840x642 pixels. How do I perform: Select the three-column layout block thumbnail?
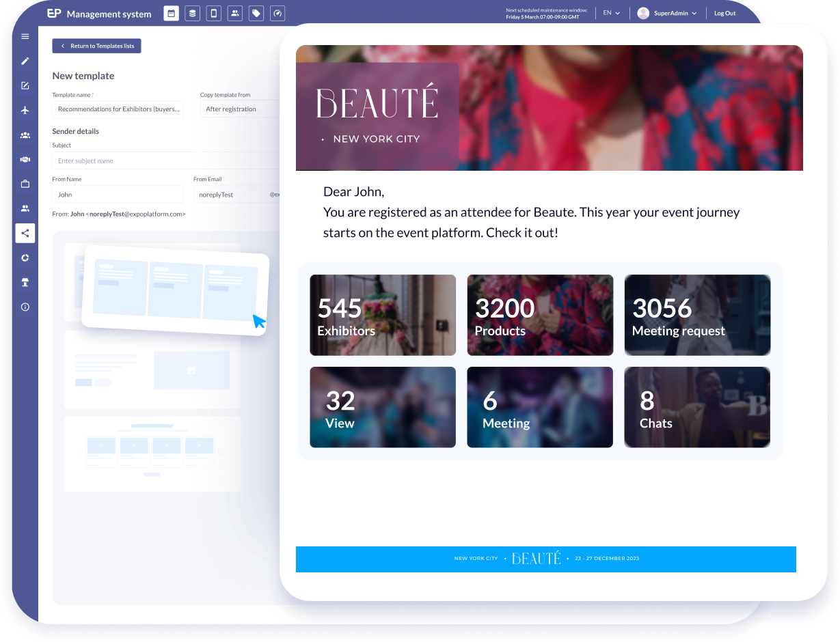[x=175, y=290]
